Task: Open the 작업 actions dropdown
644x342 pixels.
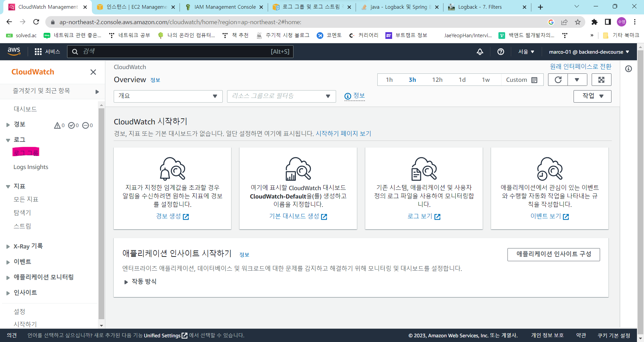Action: click(592, 96)
